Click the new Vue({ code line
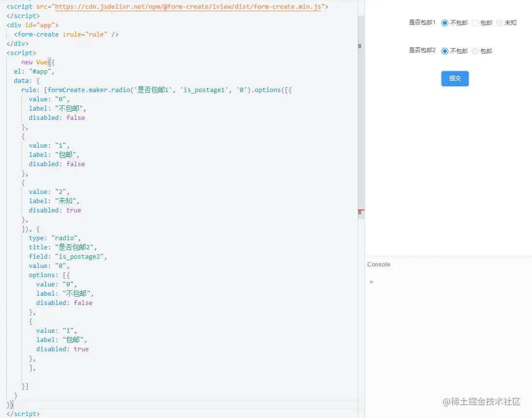Image resolution: width=532 pixels, height=418 pixels. pyautogui.click(x=38, y=62)
